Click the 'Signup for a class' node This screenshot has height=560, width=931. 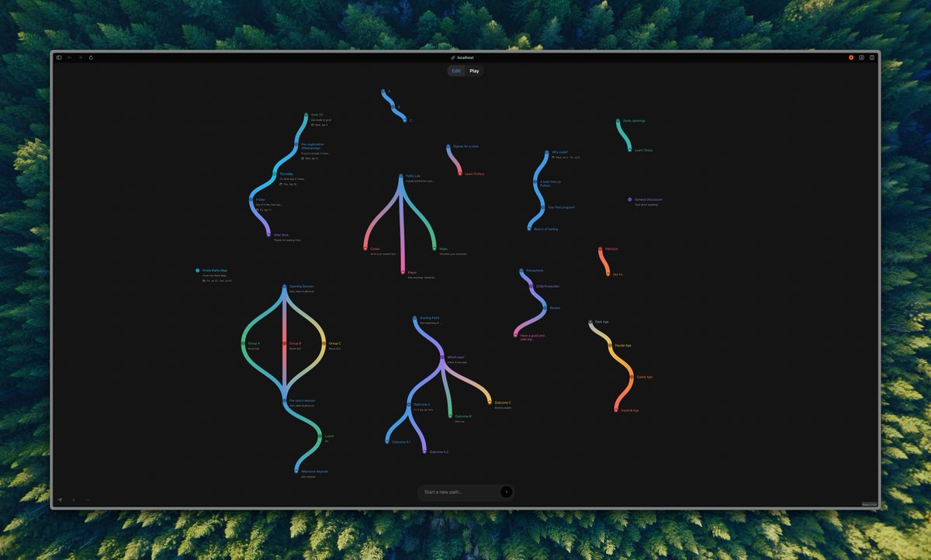coord(448,147)
